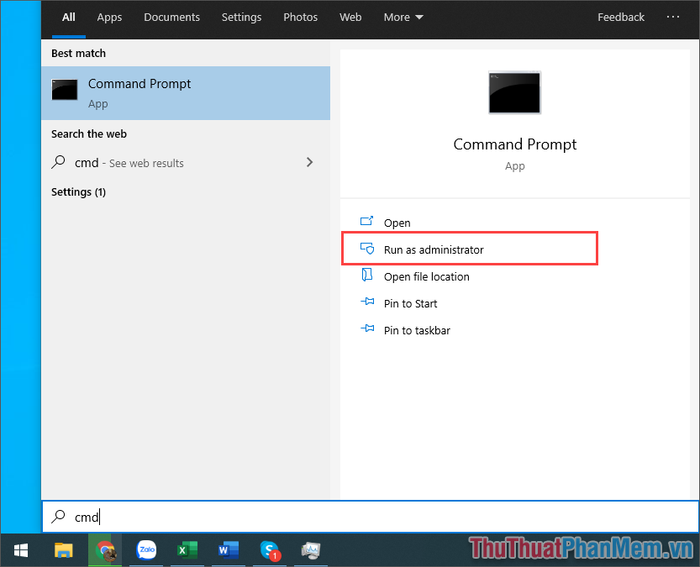700x567 pixels.
Task: Open the Windows Start menu button
Action: coord(21,550)
